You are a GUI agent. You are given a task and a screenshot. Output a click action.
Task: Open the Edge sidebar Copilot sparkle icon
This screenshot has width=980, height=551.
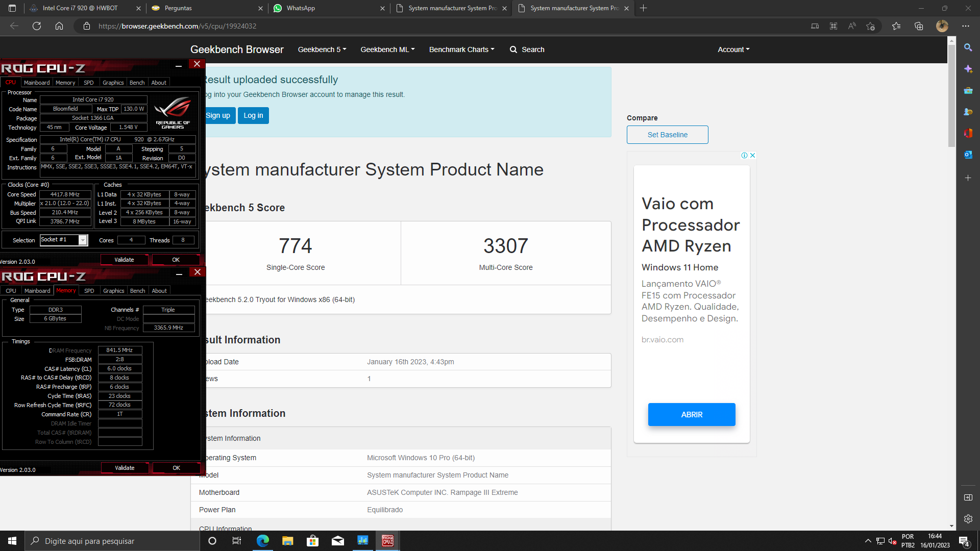[968, 69]
